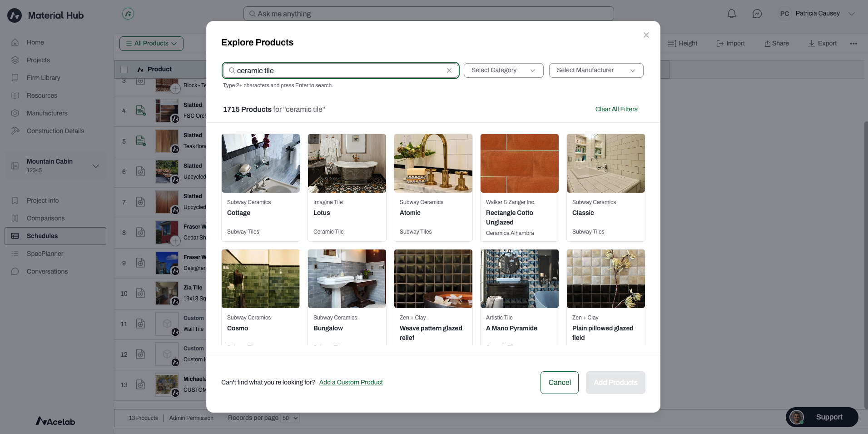868x434 pixels.
Task: Go to Comparisons in the sidebar
Action: (x=45, y=218)
